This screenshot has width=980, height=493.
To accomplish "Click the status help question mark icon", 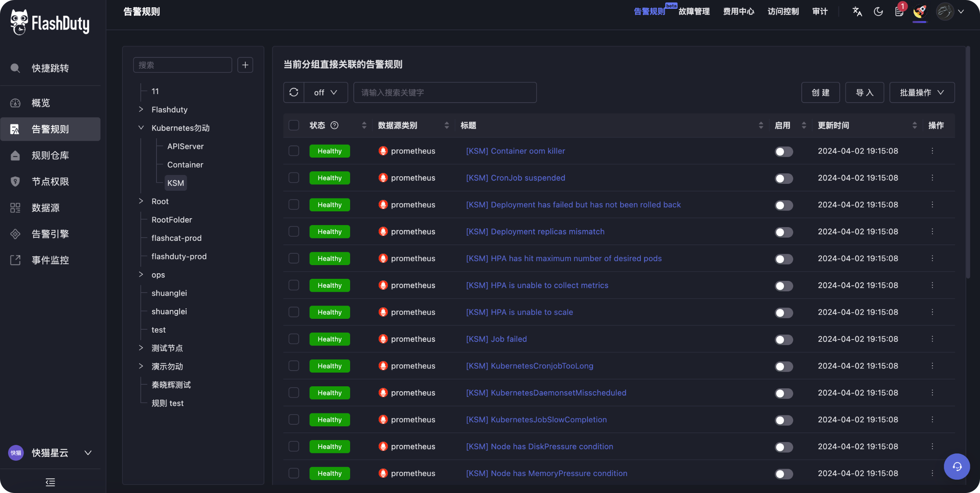I will (334, 125).
